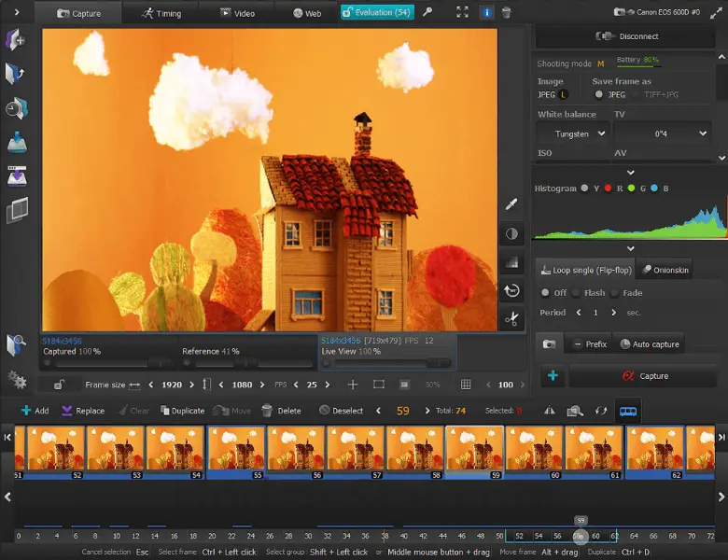This screenshot has height=560, width=728.
Task: Click the rotate icon beside preview
Action: (511, 290)
